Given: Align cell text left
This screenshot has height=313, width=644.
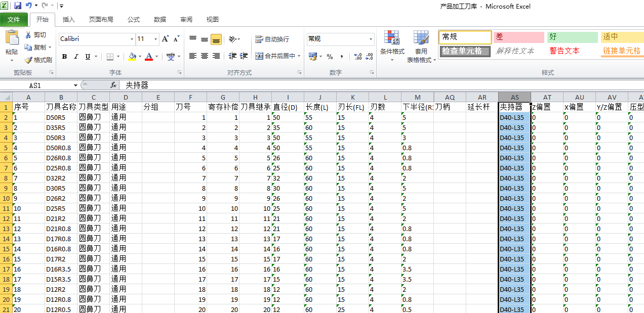Looking at the screenshot, I should click(193, 56).
